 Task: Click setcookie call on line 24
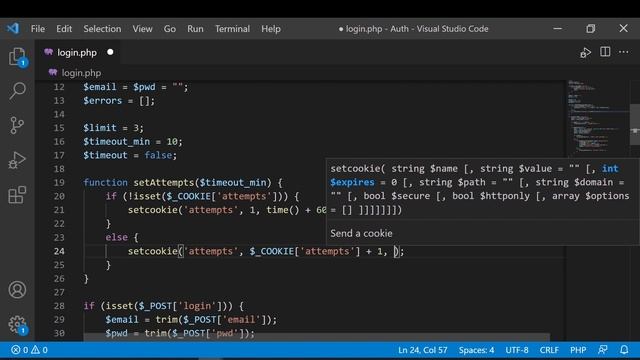click(x=153, y=251)
